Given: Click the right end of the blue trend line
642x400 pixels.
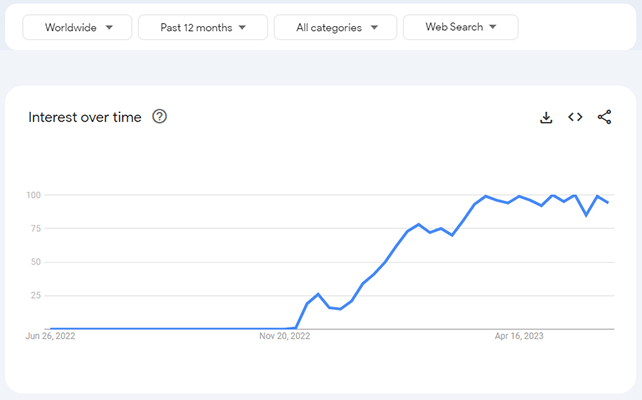Looking at the screenshot, I should coord(608,202).
